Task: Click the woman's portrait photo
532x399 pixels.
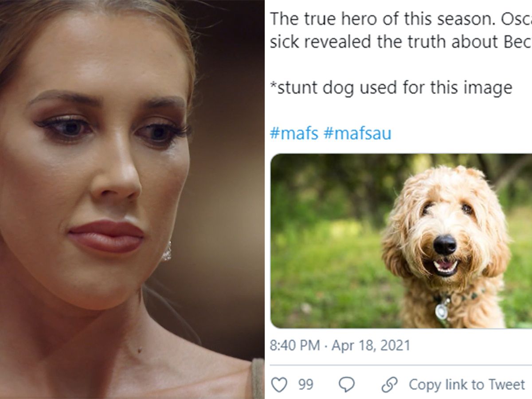Action: [129, 199]
